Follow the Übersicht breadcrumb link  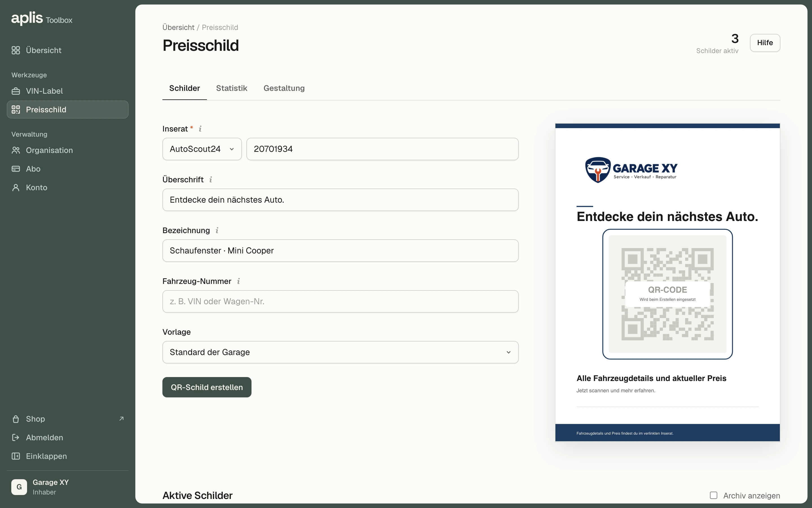[178, 28]
